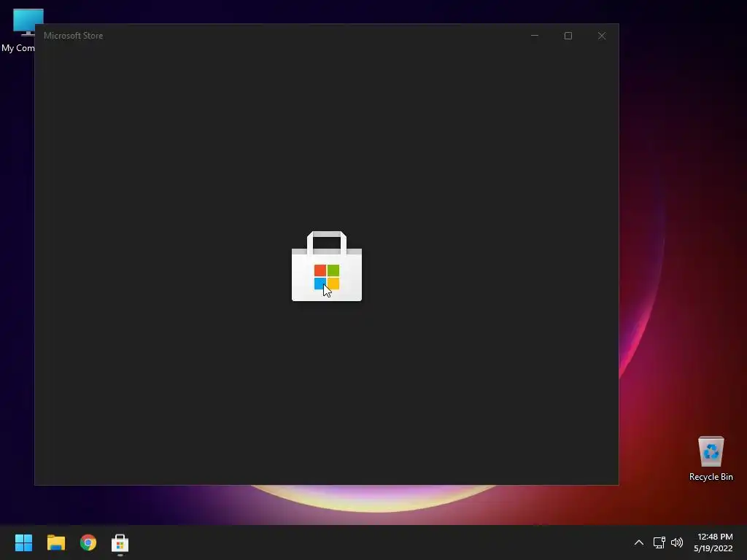Close the Microsoft Store window
Viewport: 747px width, 560px height.
point(602,36)
